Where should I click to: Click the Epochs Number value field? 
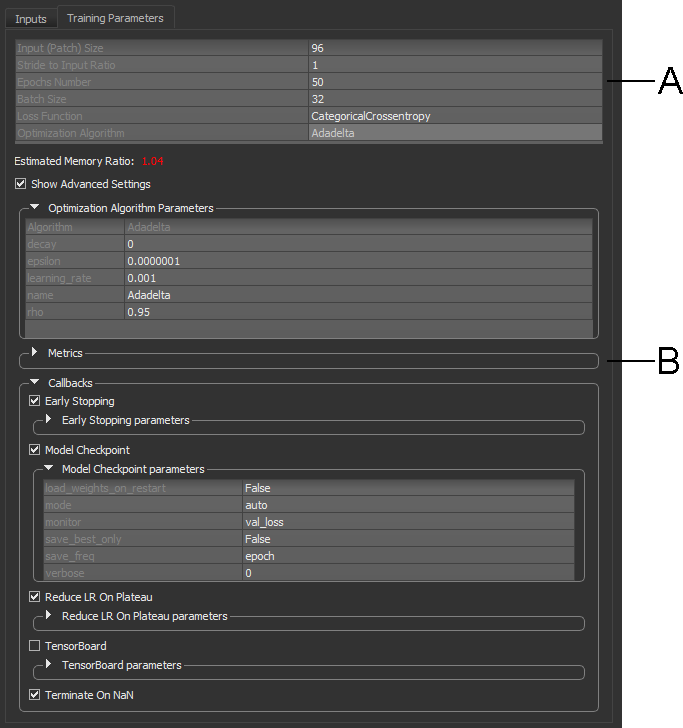coord(455,82)
